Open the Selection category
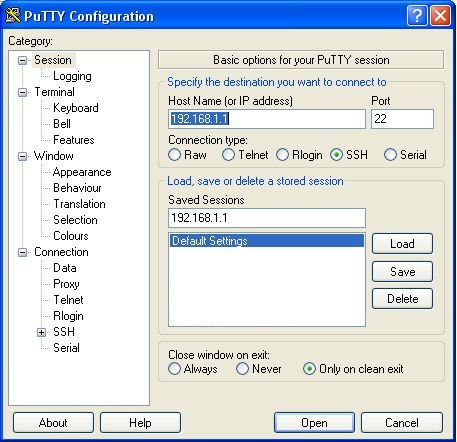The image size is (457, 442). coord(75,220)
